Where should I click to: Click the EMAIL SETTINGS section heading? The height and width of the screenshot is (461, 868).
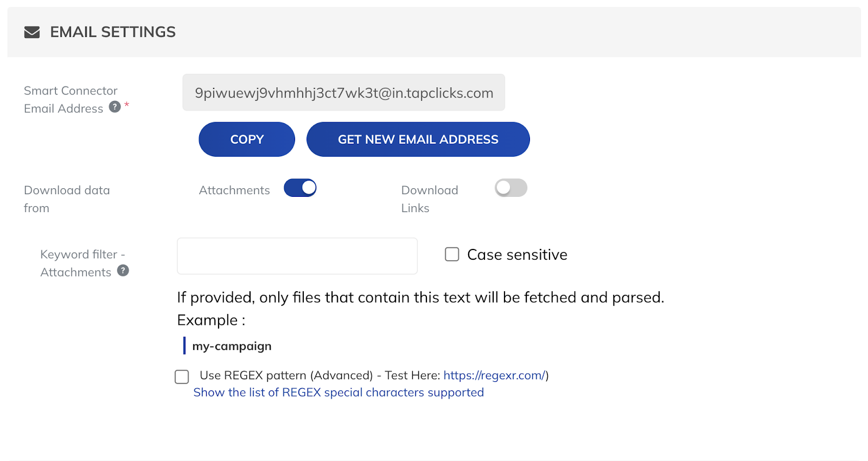(x=113, y=32)
